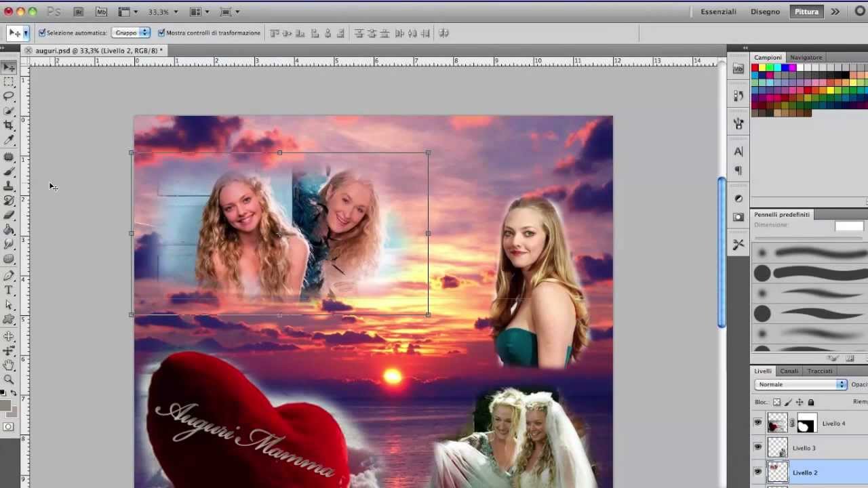This screenshot has height=488, width=868.
Task: Select the Pen tool
Action: tap(9, 276)
